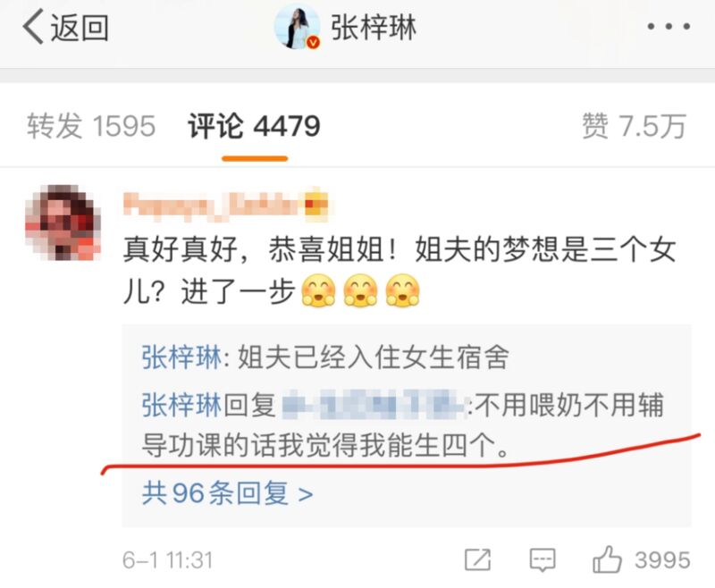715x588 pixels.
Task: Like the comment with thumbs-up icon
Action: pos(608,559)
